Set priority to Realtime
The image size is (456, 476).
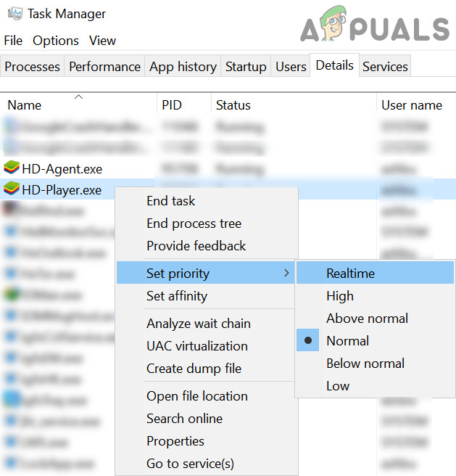coord(375,273)
